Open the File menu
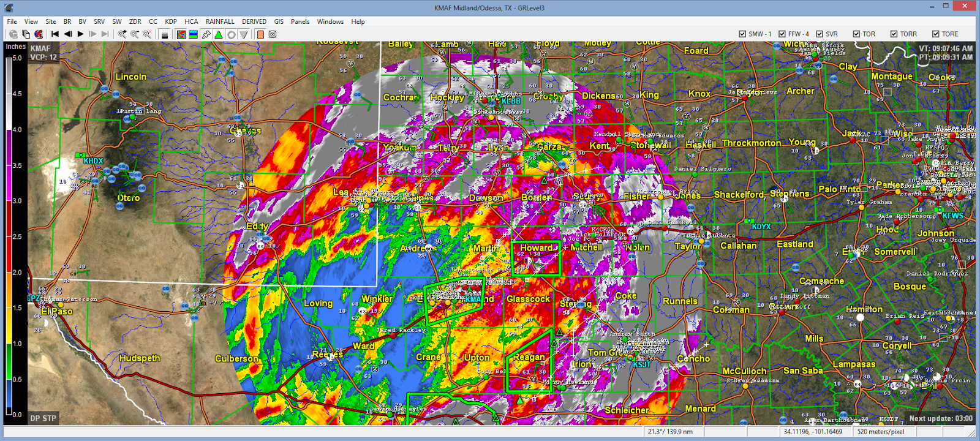Viewport: 980px width, 441px height. (x=12, y=21)
